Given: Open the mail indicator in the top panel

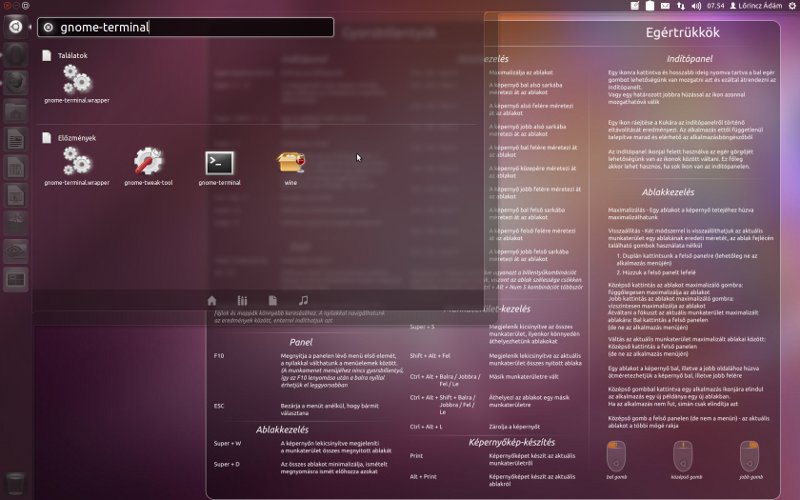Looking at the screenshot, I should [x=665, y=6].
